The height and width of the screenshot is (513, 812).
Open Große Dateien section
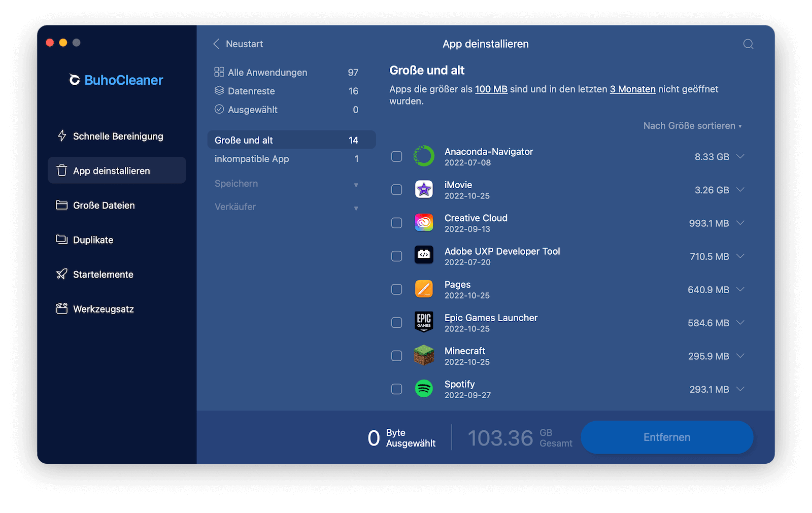point(117,205)
